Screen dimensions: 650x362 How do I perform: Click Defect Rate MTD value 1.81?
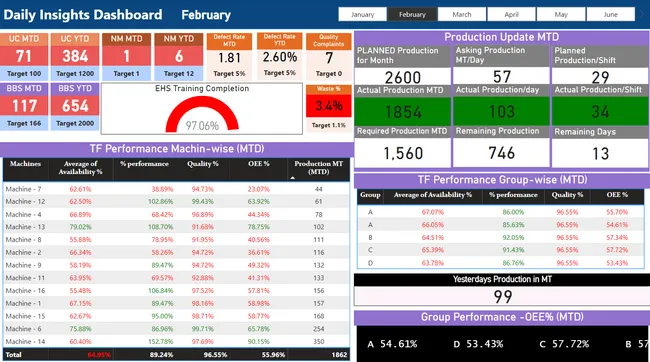click(229, 58)
